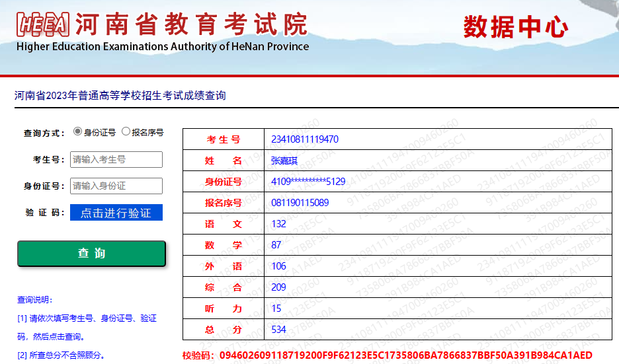Click the 总分 score 534
The height and width of the screenshot is (364, 619).
click(x=278, y=330)
